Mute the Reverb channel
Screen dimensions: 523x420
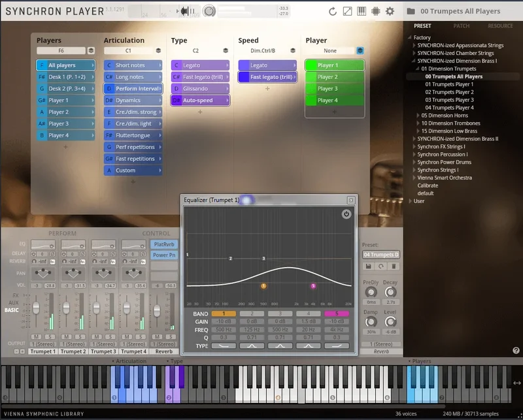(157, 336)
